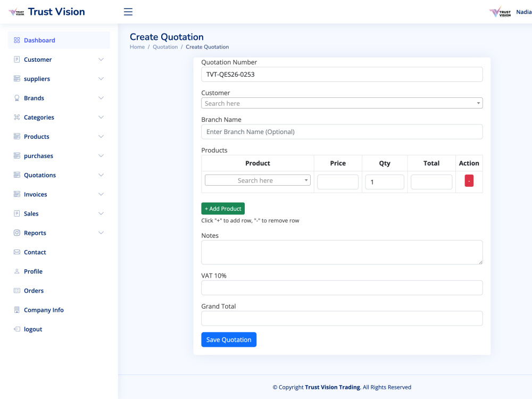Click the Notes text area

click(x=342, y=252)
